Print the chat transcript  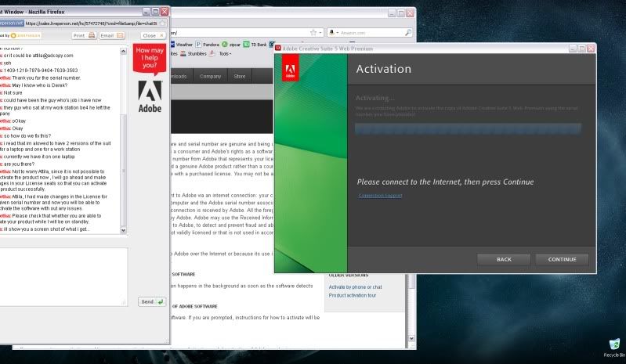[x=85, y=35]
